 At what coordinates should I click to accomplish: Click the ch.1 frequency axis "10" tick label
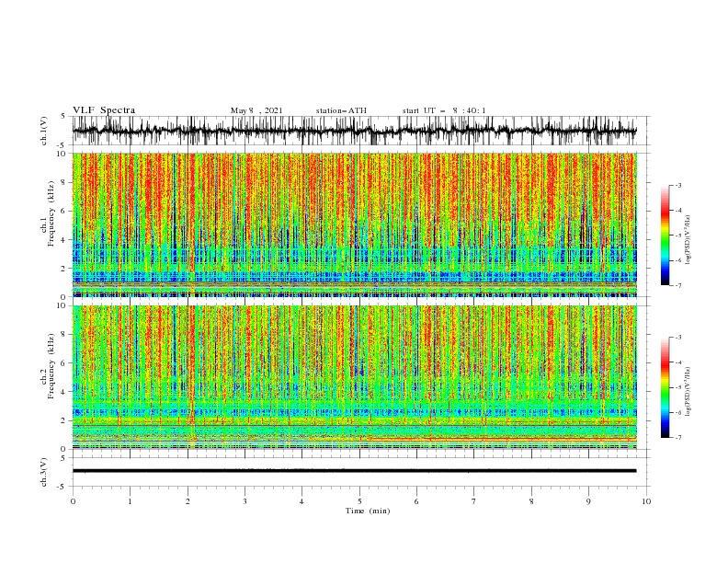(x=63, y=154)
